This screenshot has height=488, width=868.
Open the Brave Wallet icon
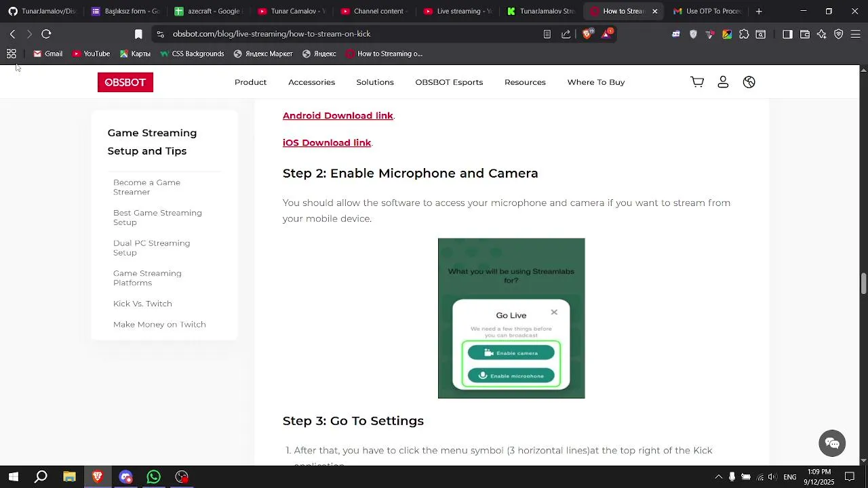tap(805, 34)
